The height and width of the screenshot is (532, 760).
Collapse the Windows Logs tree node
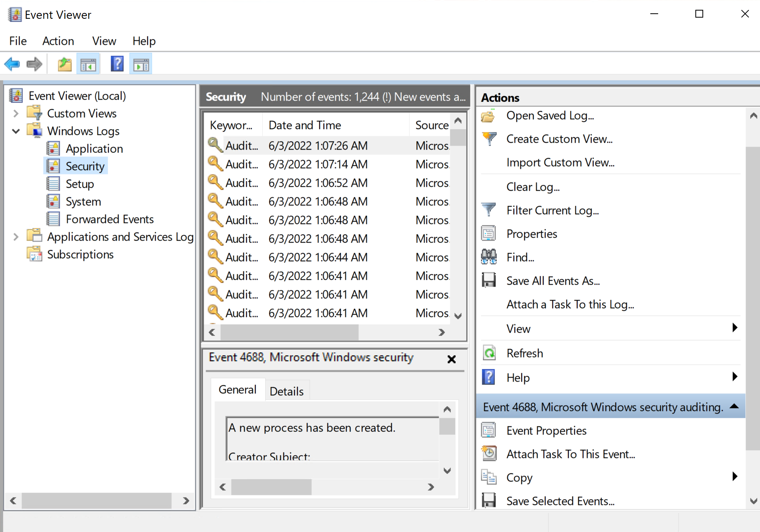tap(16, 131)
